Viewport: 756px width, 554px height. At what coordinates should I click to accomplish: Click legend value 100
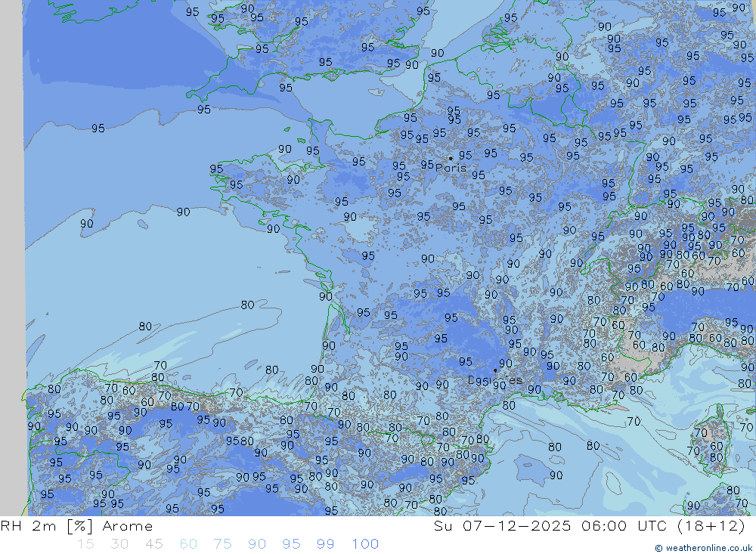(x=365, y=544)
